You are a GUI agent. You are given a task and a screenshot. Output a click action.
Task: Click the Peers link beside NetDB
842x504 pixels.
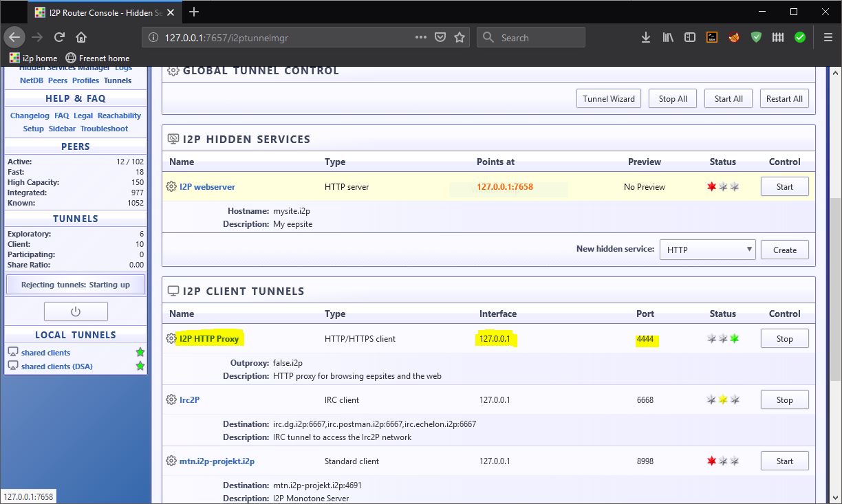58,80
